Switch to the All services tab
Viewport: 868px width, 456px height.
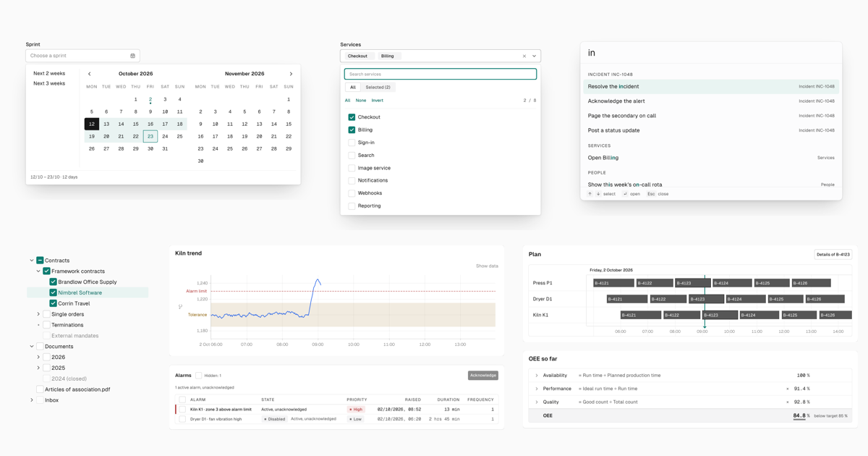pos(353,87)
